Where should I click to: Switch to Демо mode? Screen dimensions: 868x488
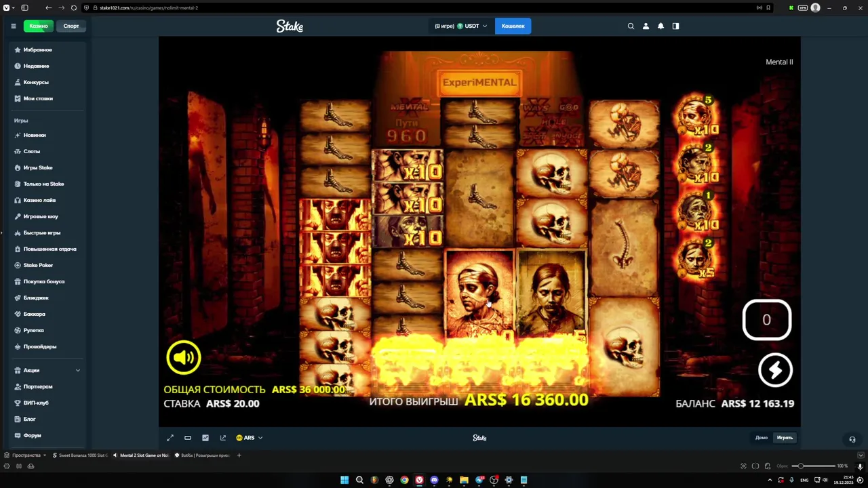click(x=762, y=438)
